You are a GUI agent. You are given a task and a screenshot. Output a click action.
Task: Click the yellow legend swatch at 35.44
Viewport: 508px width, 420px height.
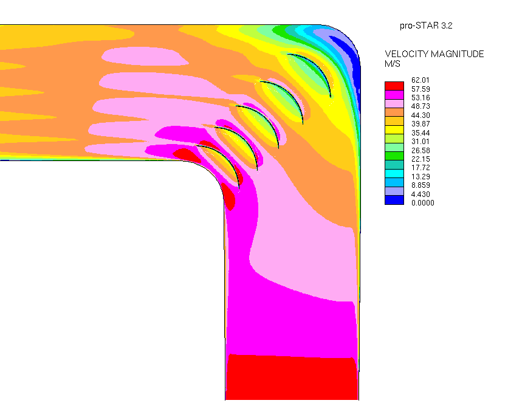click(x=394, y=129)
